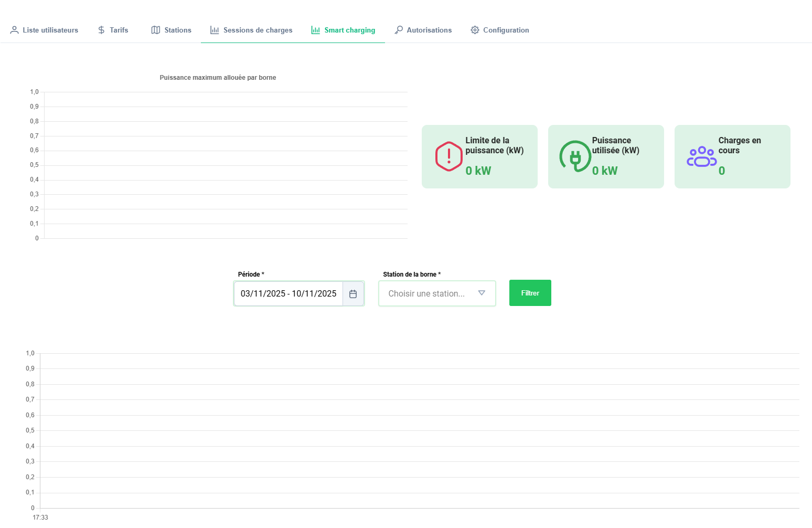Click the purple users group icon
This screenshot has height=528, width=812.
click(701, 156)
